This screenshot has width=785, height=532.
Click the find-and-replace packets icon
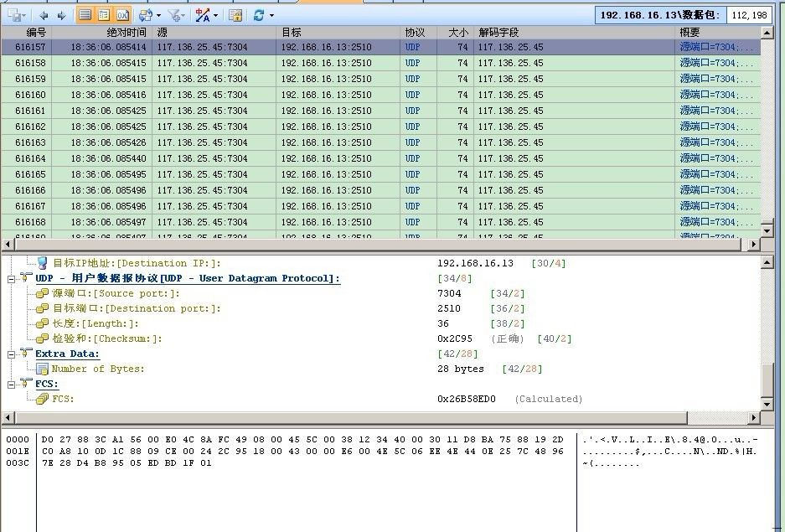(x=146, y=15)
